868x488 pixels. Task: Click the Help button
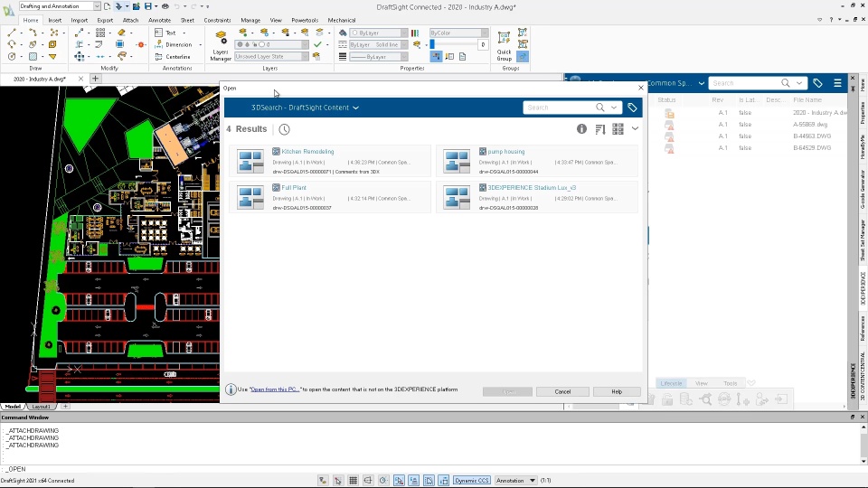tap(617, 391)
